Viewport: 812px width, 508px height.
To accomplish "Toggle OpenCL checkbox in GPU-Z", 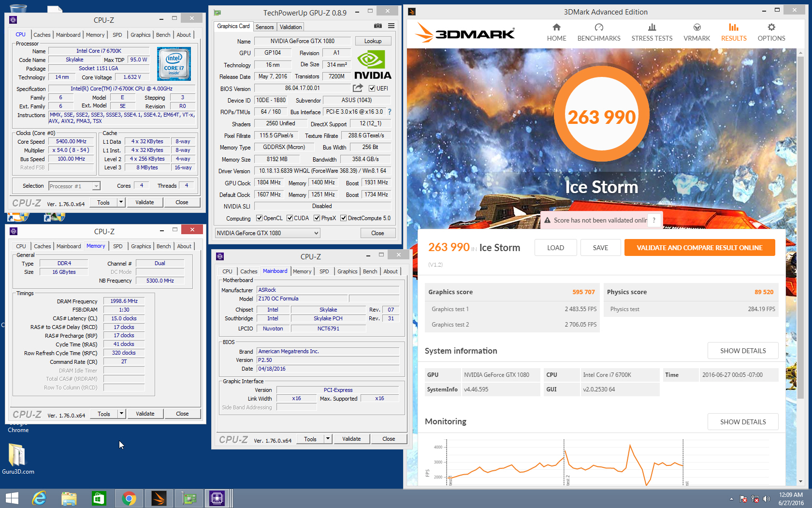I will 259,218.
